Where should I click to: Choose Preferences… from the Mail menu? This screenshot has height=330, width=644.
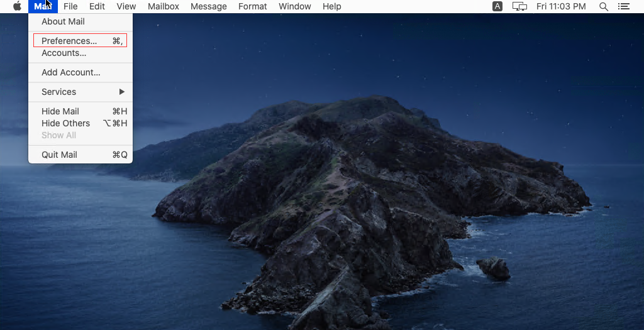click(69, 41)
